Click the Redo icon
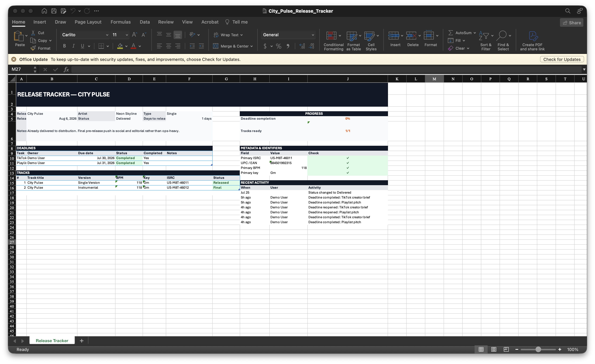This screenshot has height=364, width=595. tap(87, 11)
